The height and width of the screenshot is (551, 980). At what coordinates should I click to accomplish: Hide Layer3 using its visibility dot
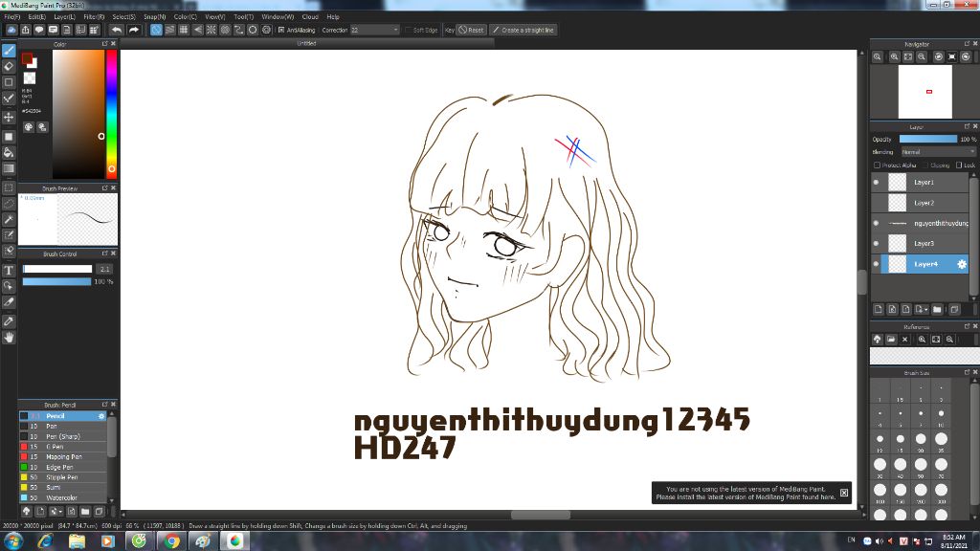(x=876, y=244)
